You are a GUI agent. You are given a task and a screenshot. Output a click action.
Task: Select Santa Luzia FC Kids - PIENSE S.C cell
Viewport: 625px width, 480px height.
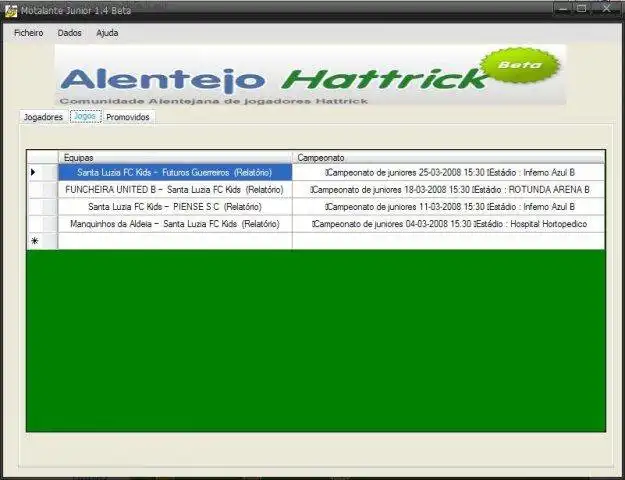[175, 207]
